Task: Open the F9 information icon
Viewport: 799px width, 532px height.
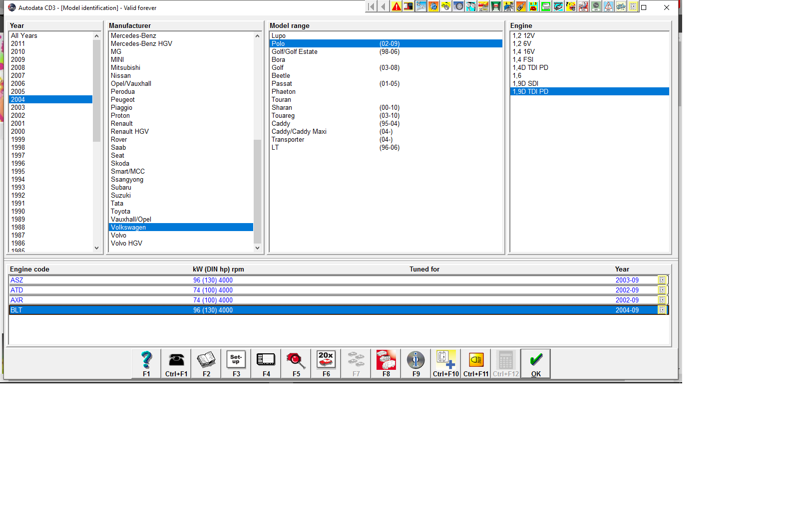Action: pos(416,363)
